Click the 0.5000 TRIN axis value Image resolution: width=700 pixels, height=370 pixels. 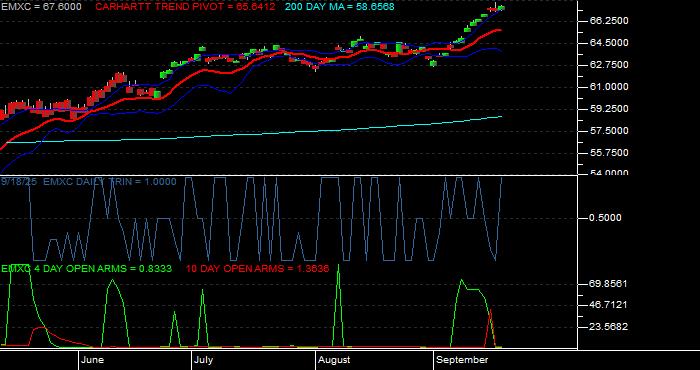tap(605, 218)
